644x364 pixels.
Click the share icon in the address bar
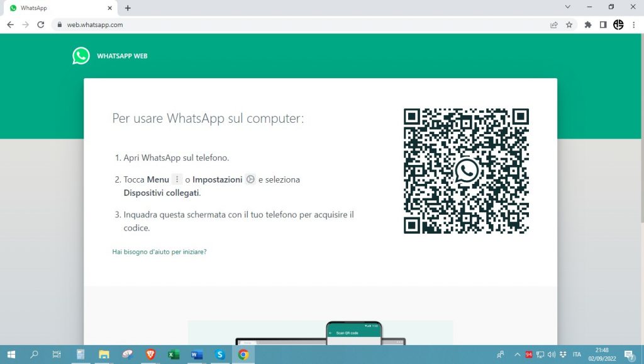553,25
